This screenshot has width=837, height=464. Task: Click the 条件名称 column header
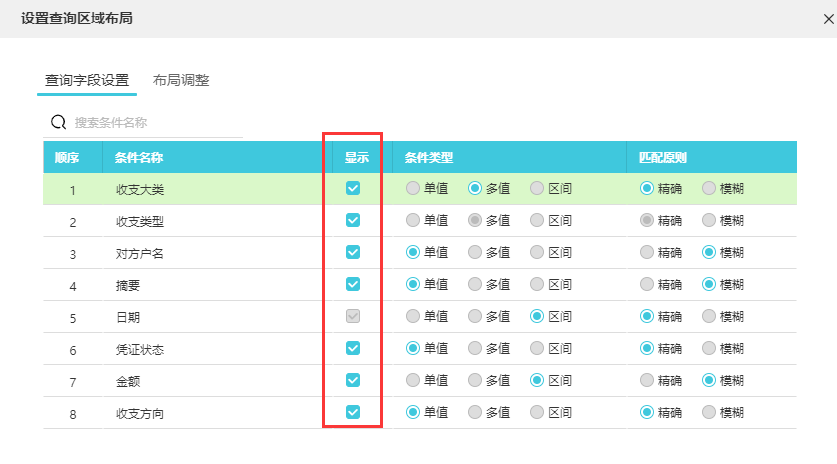pyautogui.click(x=139, y=157)
